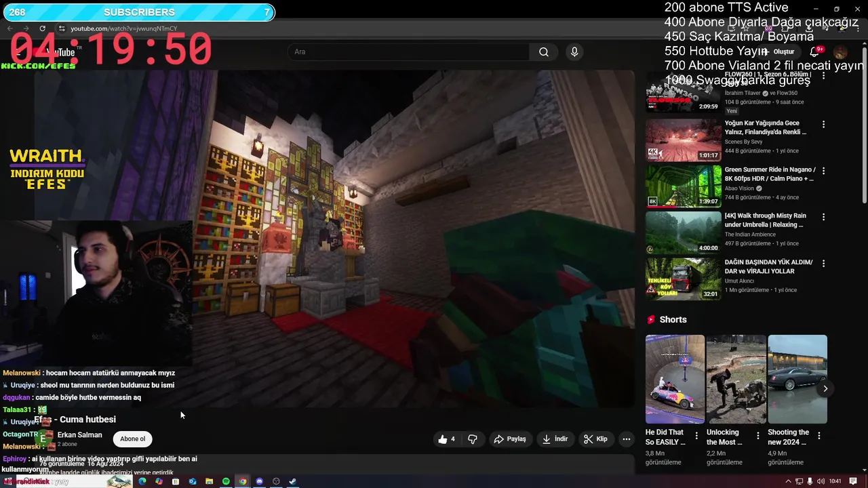Open menu for 'He Did That So EASILY' short
The image size is (868, 488).
click(x=696, y=436)
